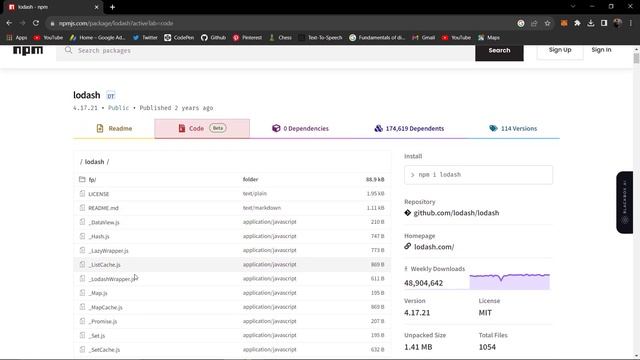Open the _MapCache.js file
This screenshot has height=360, width=640.
(105, 307)
